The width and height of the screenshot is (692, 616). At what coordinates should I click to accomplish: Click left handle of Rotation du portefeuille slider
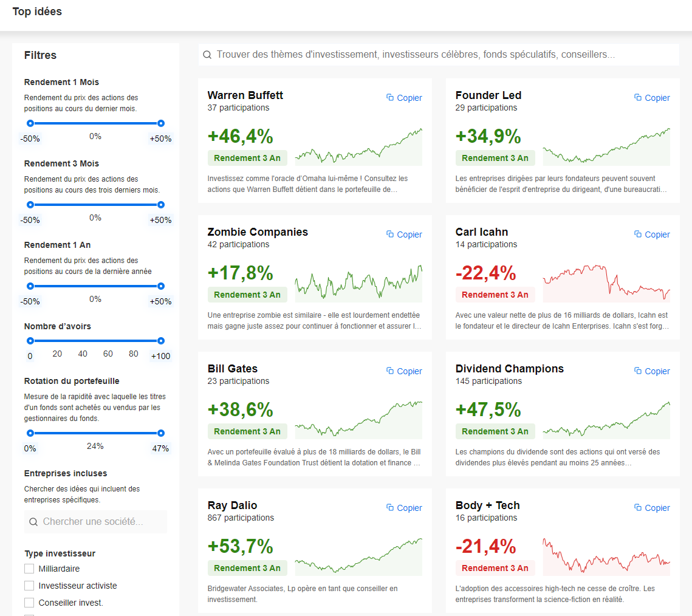30,433
